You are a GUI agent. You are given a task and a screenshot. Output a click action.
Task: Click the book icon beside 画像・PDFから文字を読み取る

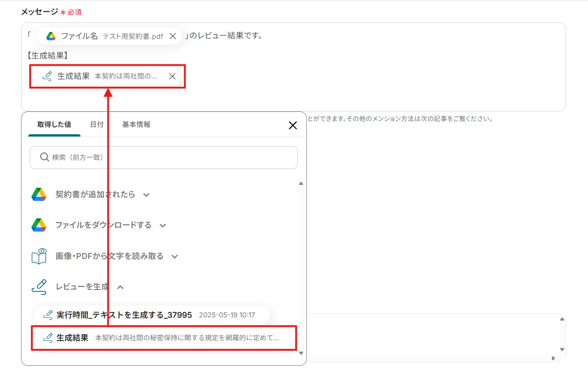(39, 256)
